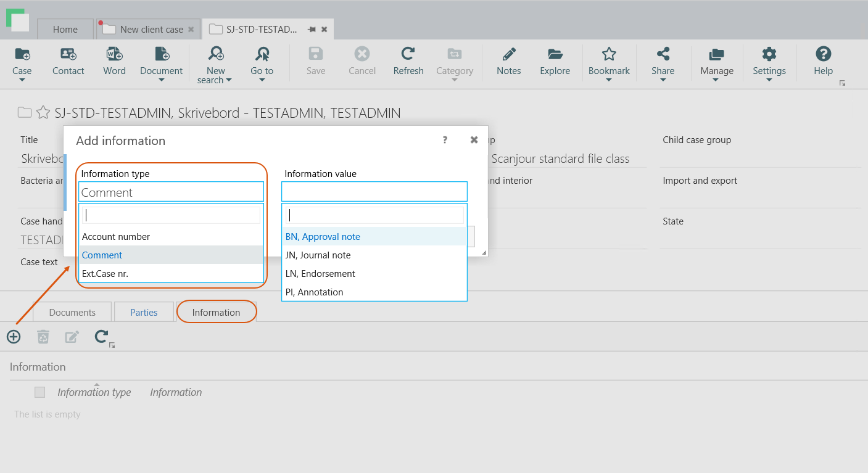Click the refresh icon above Information list
This screenshot has height=473, width=868.
tap(101, 337)
